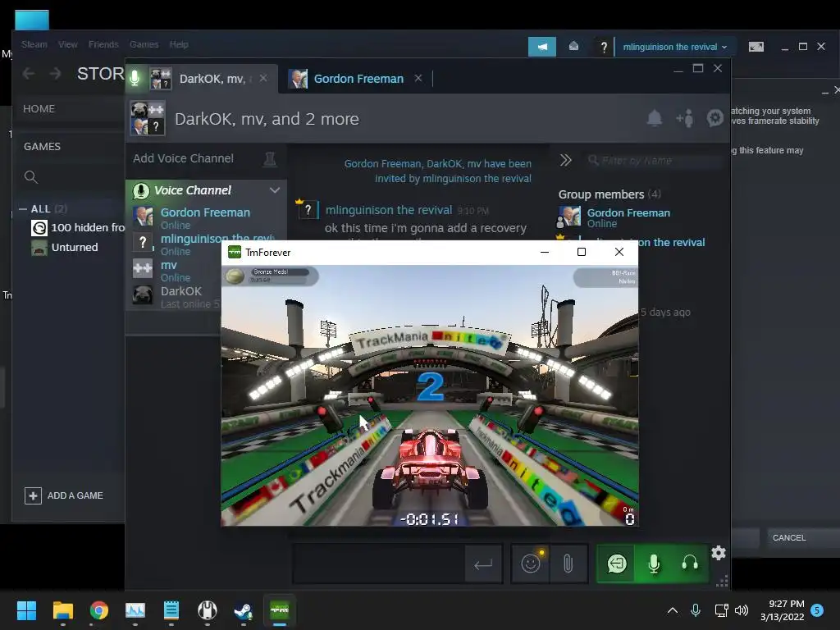Click the GAMES header in library sidebar

click(x=42, y=146)
